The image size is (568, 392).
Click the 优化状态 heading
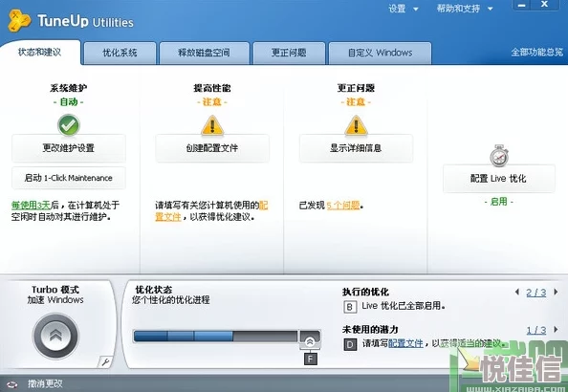pyautogui.click(x=154, y=290)
